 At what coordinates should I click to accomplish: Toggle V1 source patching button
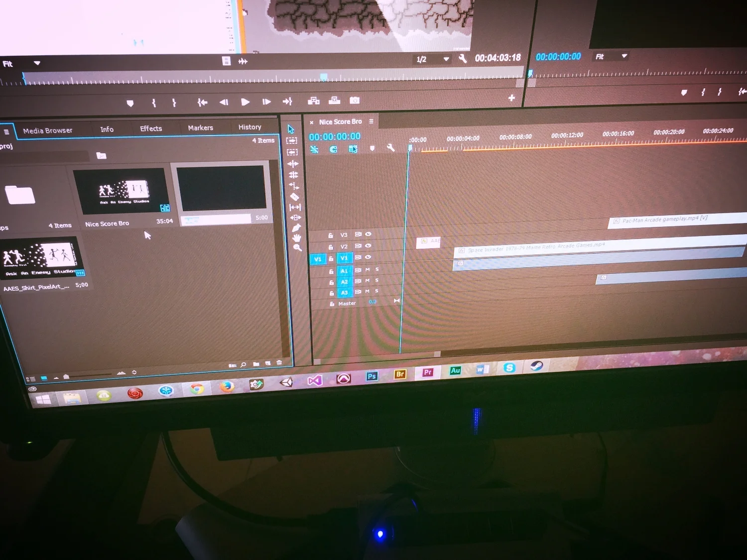318,259
